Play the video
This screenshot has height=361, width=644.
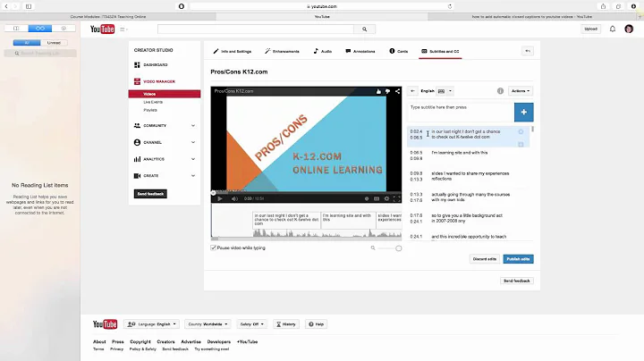click(220, 198)
